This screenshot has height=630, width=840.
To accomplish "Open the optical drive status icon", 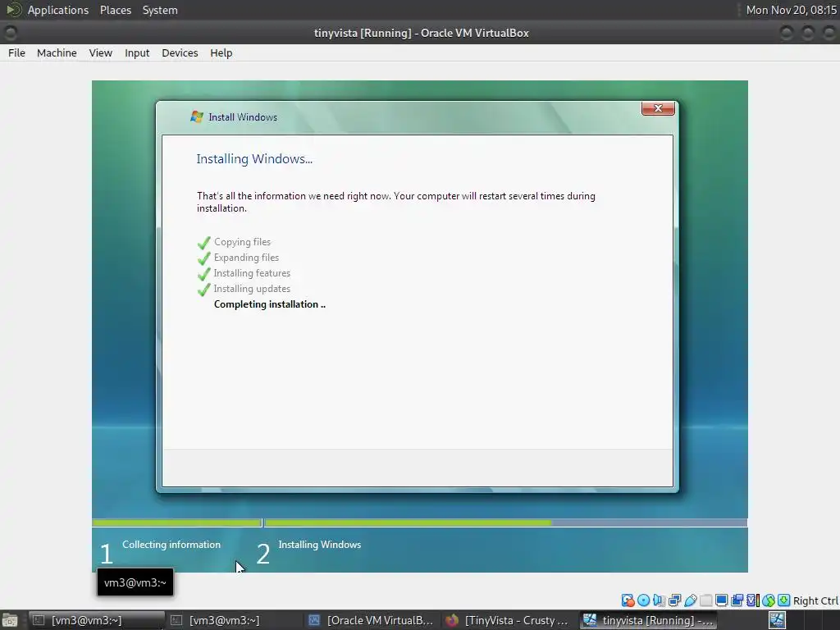I will pos(643,600).
